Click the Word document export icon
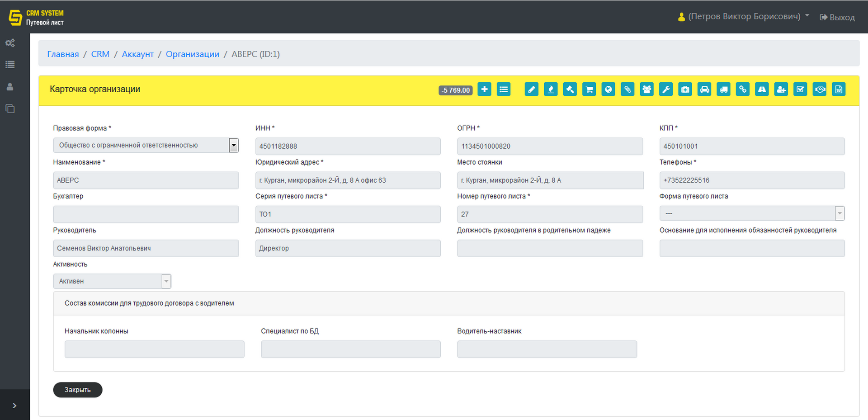The image size is (868, 420). [839, 90]
